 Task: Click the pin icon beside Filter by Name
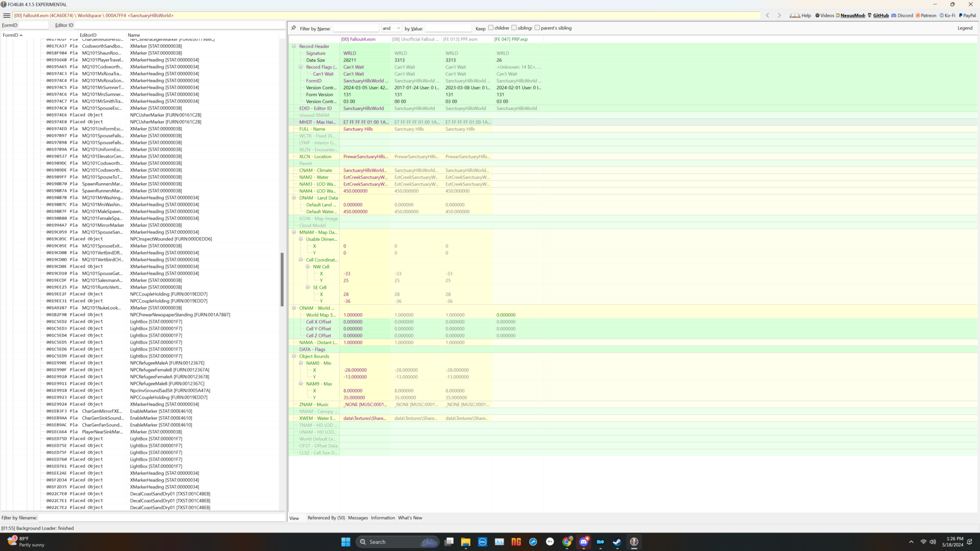293,28
